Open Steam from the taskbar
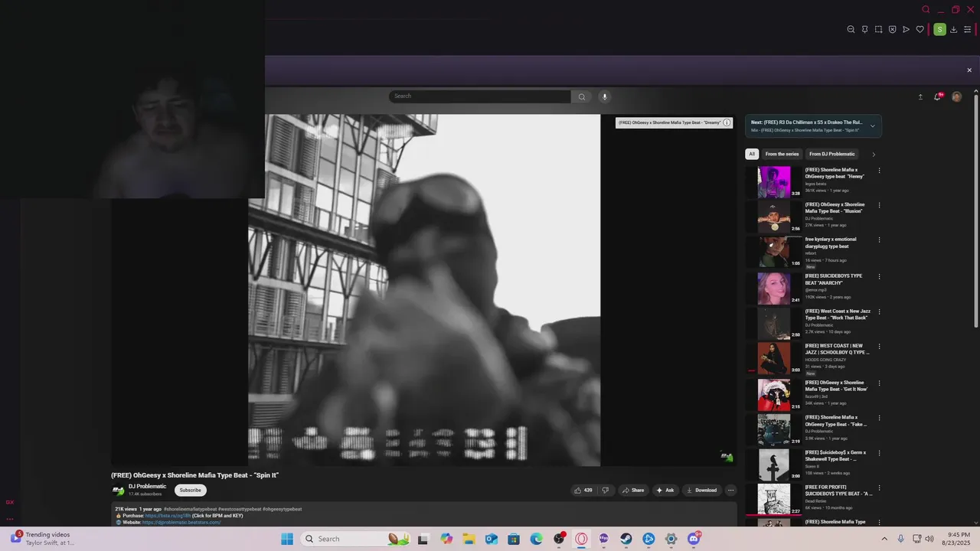 click(626, 539)
